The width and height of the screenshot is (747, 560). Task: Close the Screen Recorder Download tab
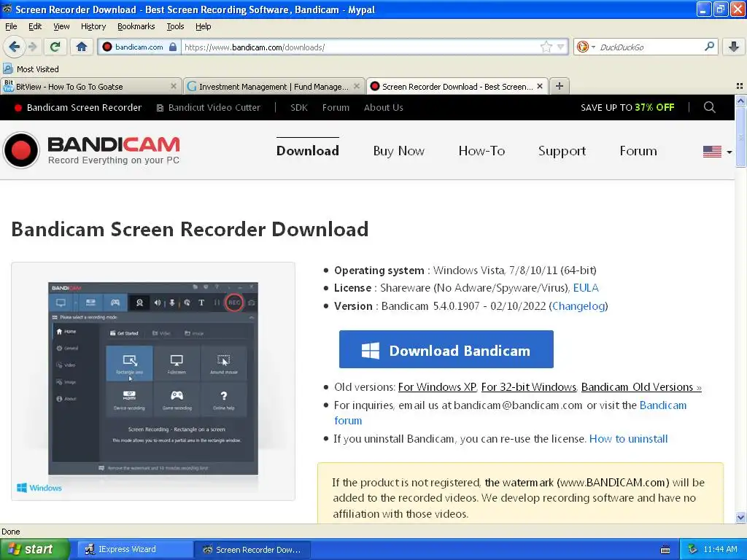[540, 86]
